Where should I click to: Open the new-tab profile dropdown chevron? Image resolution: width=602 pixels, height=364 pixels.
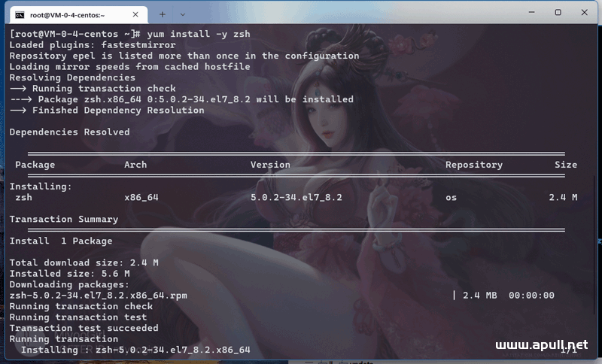(x=183, y=14)
